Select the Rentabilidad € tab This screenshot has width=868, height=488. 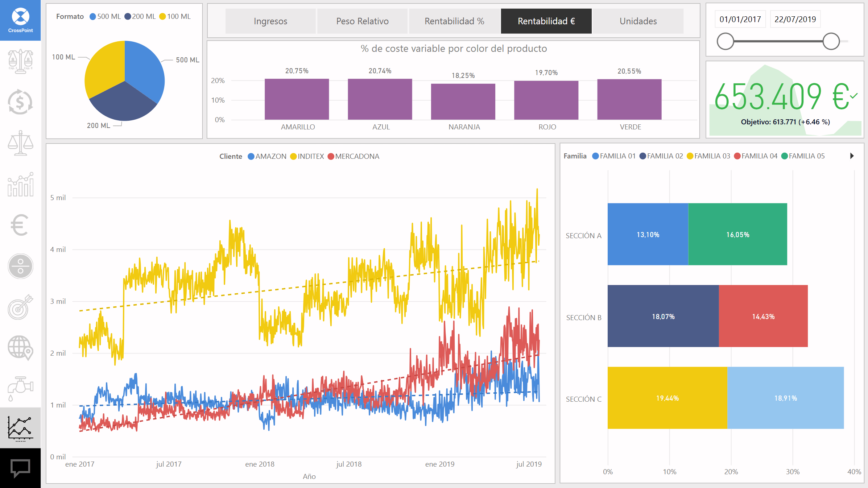point(546,21)
